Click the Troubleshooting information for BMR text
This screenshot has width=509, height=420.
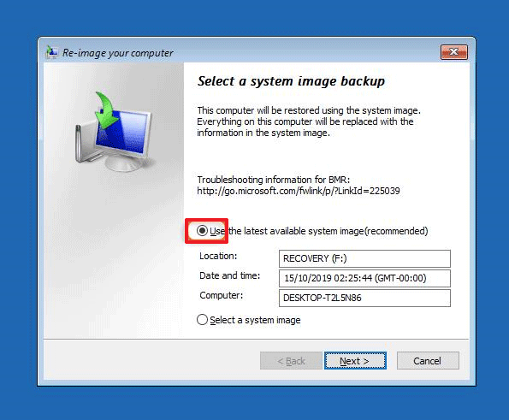point(274,180)
